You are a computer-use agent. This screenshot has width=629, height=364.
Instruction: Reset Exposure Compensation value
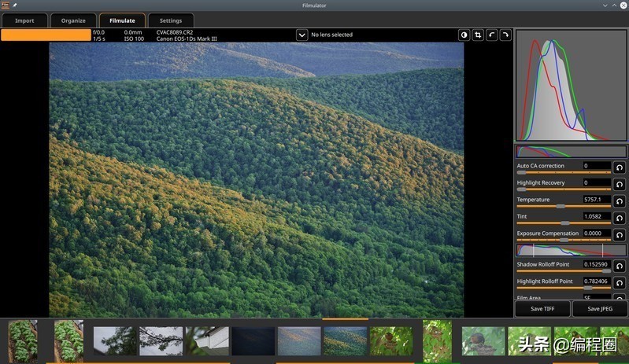[x=620, y=234]
